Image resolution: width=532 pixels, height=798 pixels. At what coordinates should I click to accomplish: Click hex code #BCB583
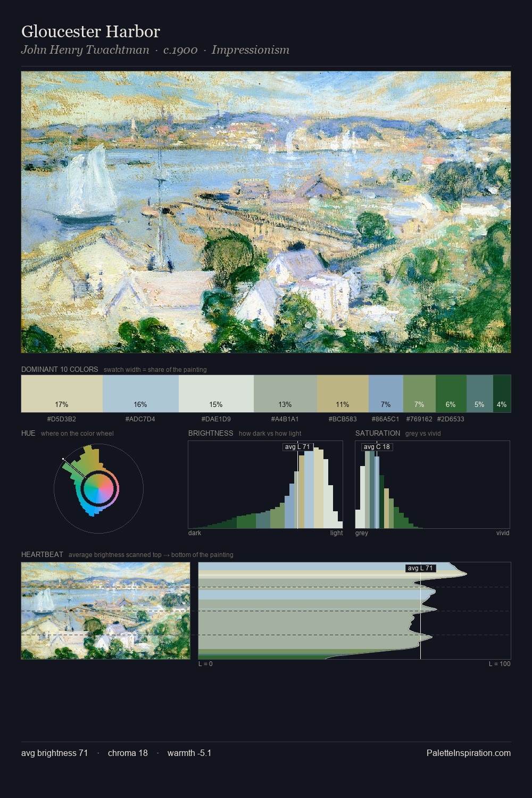pyautogui.click(x=343, y=419)
